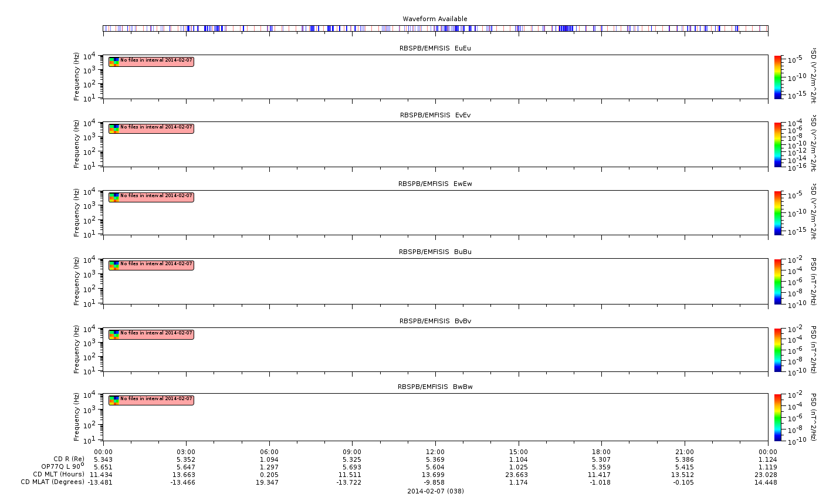Click the colored icon in the BvBv panel message
This screenshot has width=826, height=504.
click(114, 334)
